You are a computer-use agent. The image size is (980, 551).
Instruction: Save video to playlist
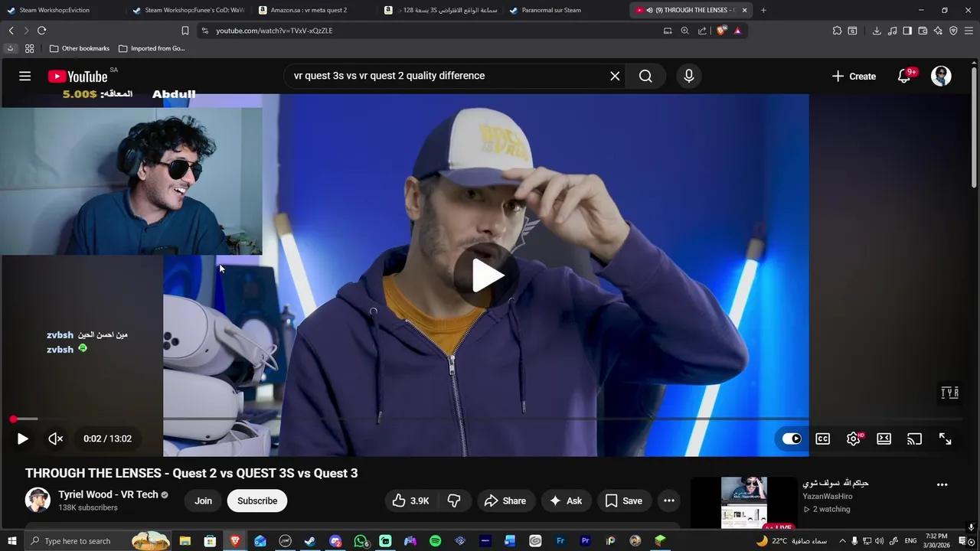(624, 500)
